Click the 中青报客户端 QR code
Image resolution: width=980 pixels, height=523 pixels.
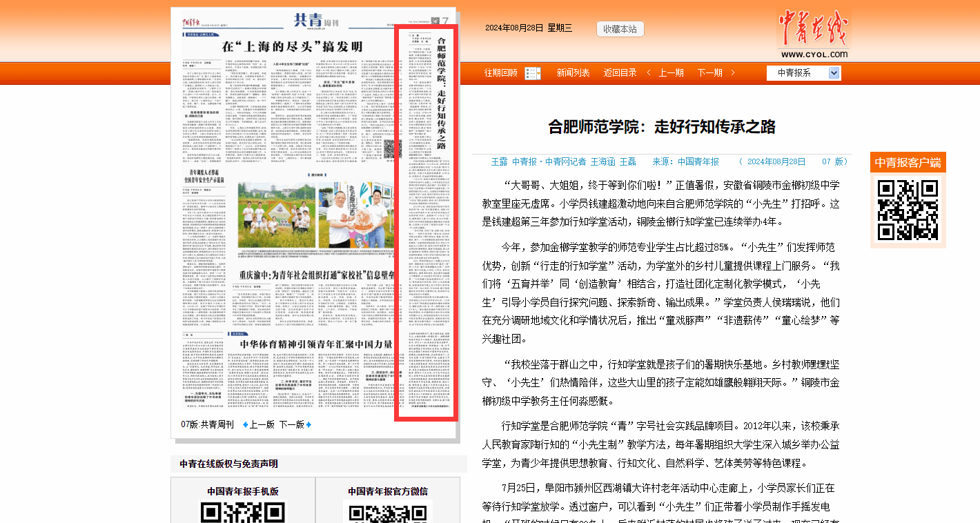[x=908, y=210]
